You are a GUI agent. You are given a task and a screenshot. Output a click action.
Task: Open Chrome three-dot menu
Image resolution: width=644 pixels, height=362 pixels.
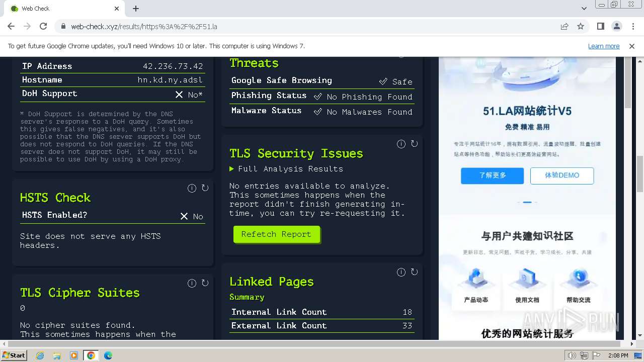click(632, 26)
